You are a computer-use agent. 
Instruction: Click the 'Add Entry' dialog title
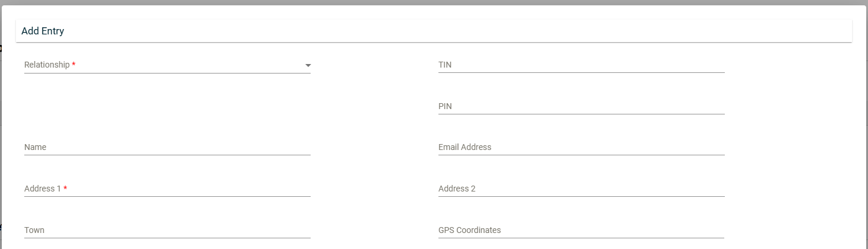pos(43,31)
